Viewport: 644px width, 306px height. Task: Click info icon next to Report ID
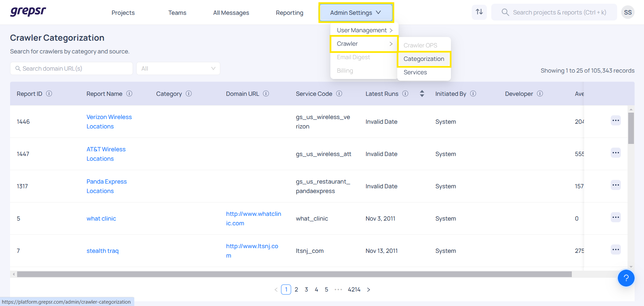point(49,93)
